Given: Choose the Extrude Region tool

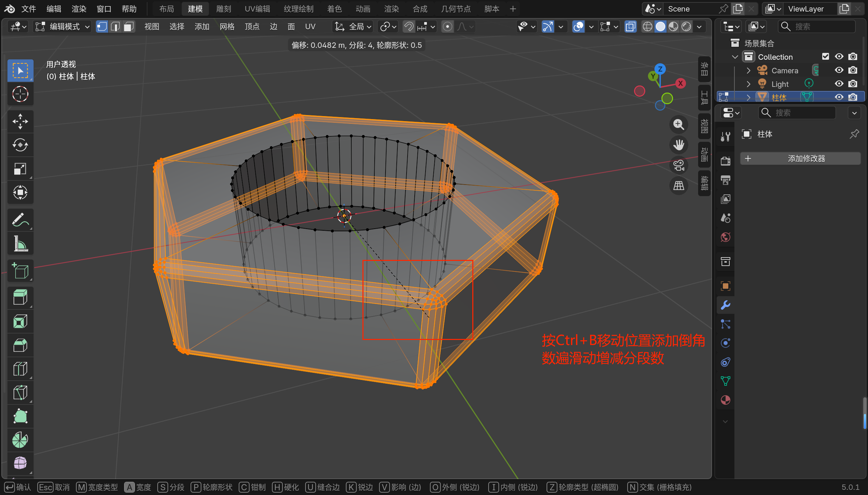Looking at the screenshot, I should tap(20, 298).
